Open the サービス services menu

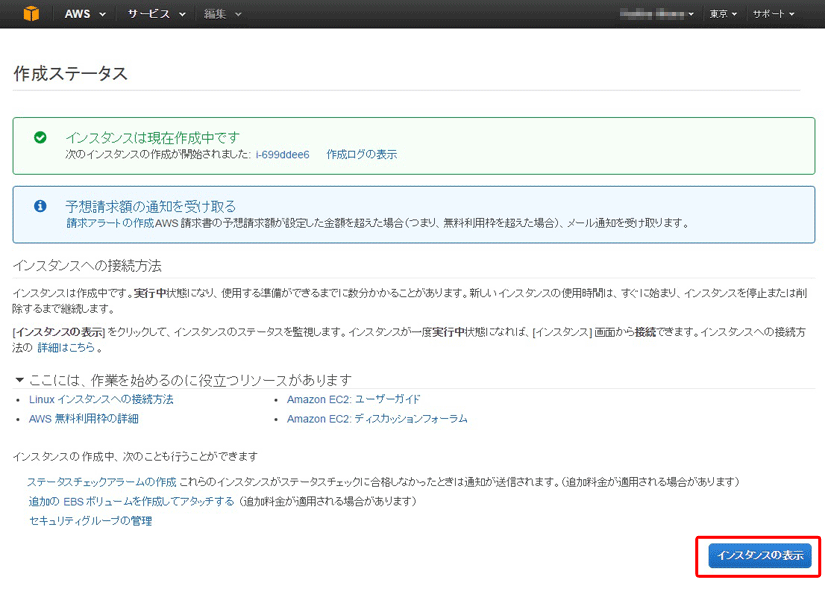click(x=156, y=14)
